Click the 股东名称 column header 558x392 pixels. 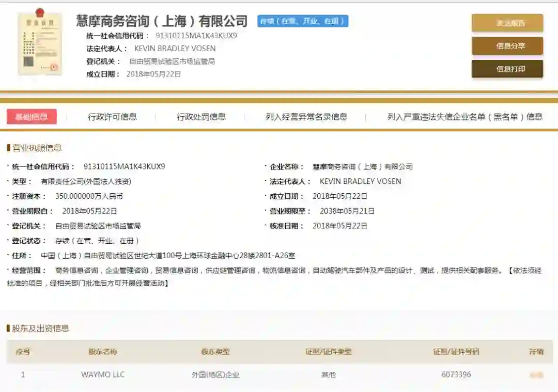103,352
